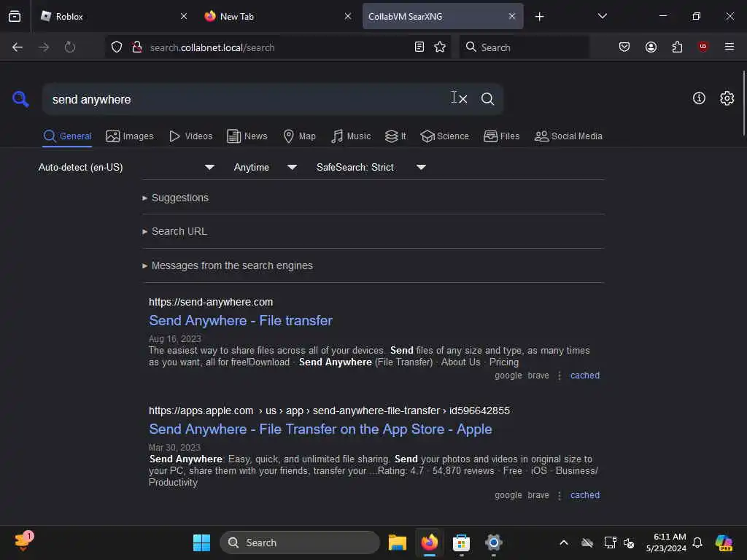Submit search with magnifier button
747x560 pixels.
coord(487,99)
